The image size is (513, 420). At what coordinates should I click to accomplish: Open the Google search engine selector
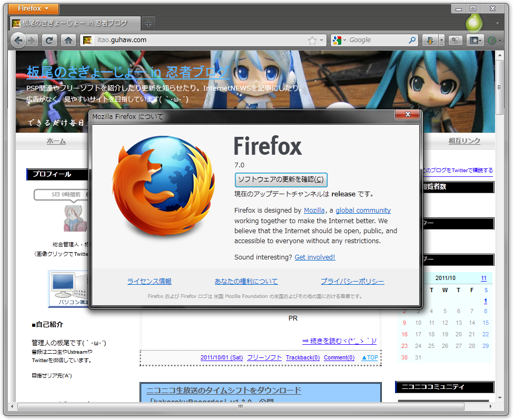tap(339, 40)
